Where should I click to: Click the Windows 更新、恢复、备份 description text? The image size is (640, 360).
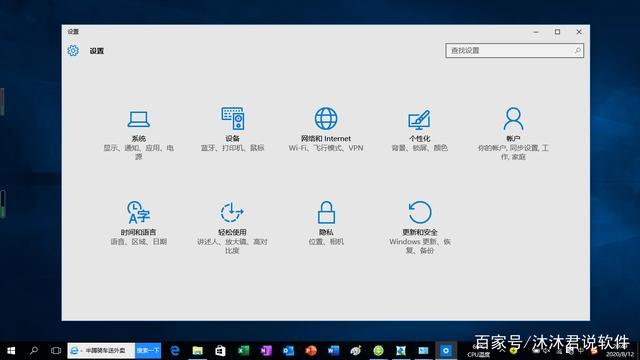click(420, 246)
